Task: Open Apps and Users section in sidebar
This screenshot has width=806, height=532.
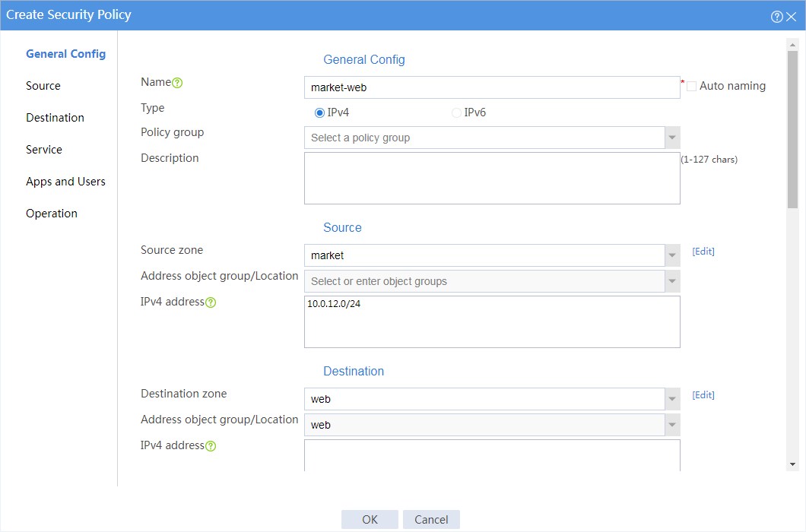Action: pos(66,182)
